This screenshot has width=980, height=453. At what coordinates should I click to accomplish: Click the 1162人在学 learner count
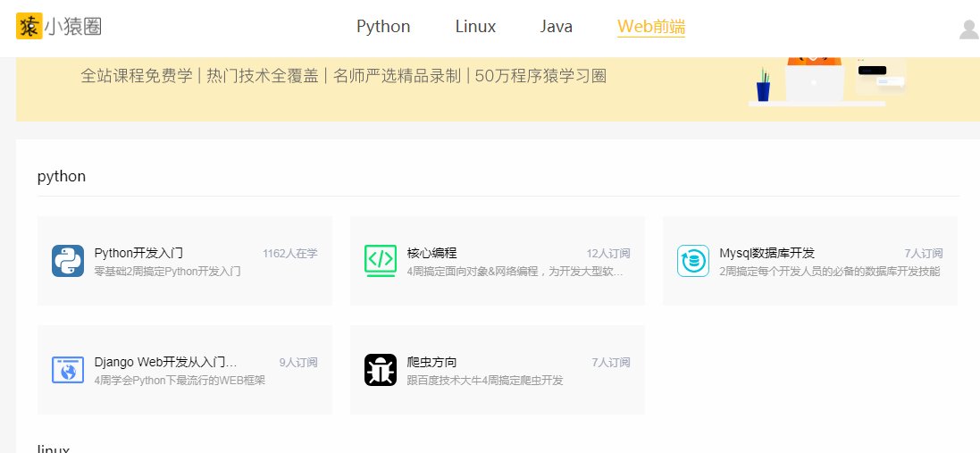point(290,253)
